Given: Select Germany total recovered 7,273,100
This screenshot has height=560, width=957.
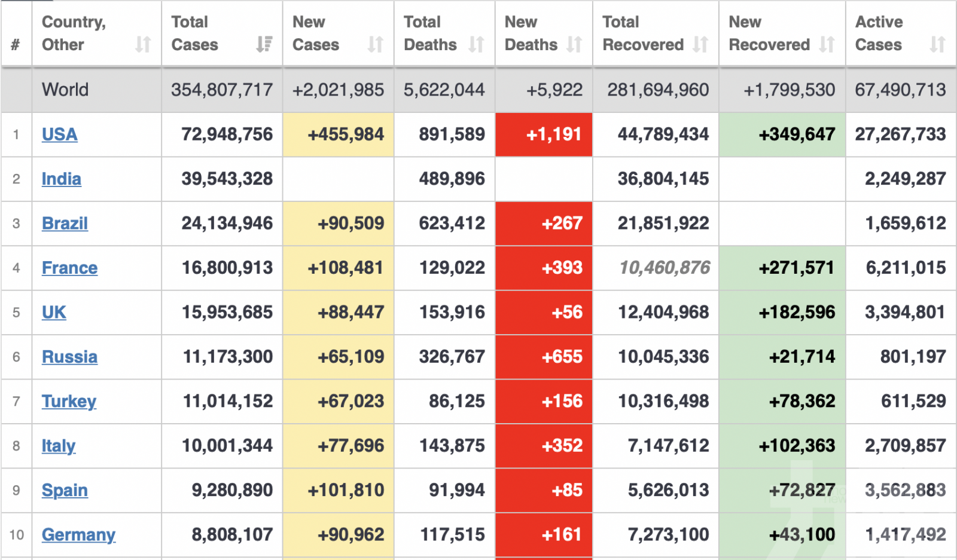Looking at the screenshot, I should tap(668, 535).
